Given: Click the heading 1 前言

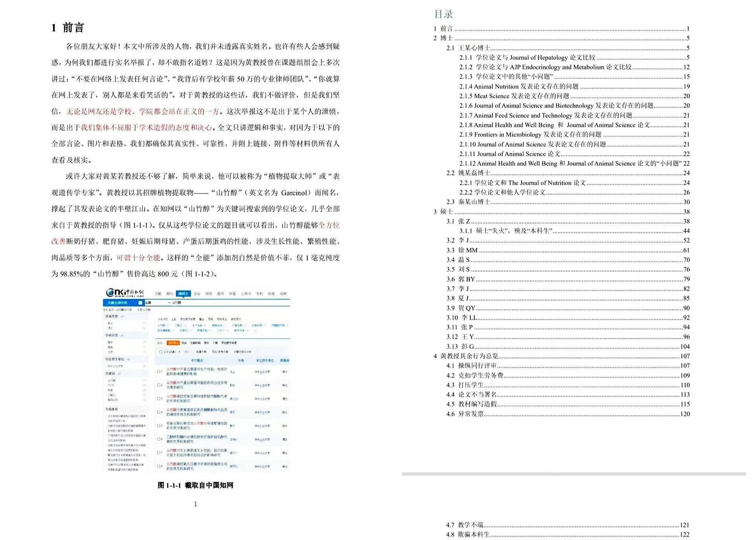Looking at the screenshot, I should click(67, 28).
